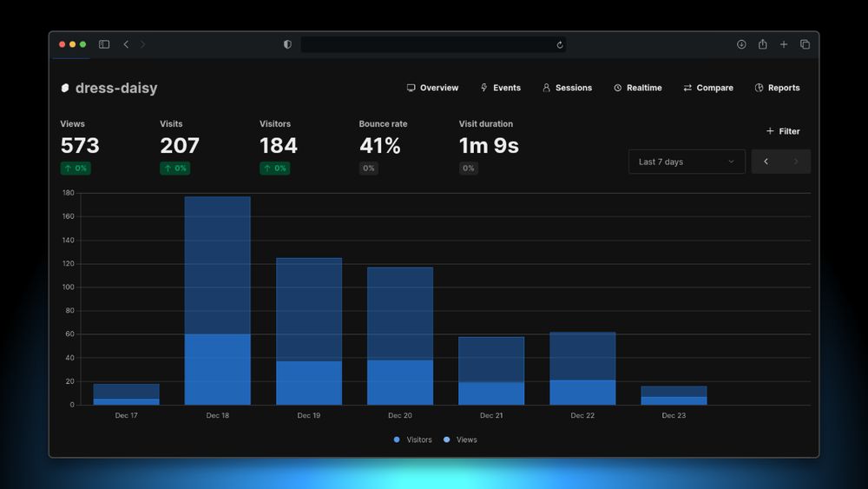Switch to the Reports tab
868x489 pixels.
[x=777, y=88]
